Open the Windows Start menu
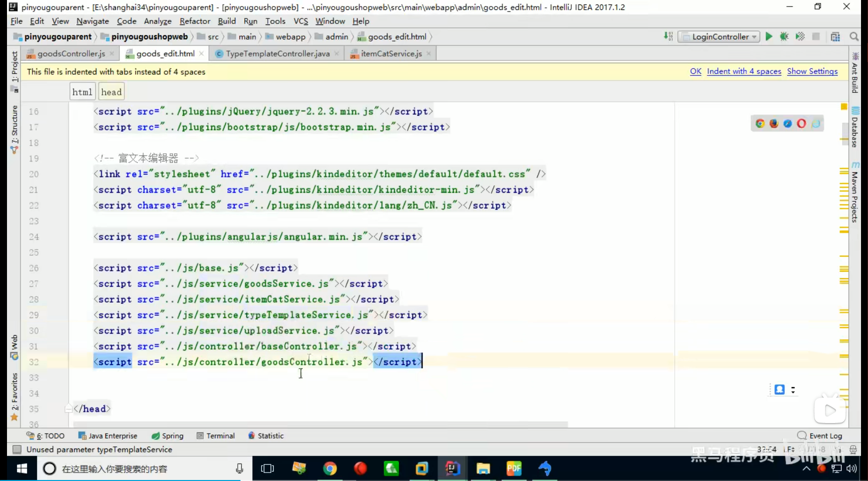Screen dimensions: 868x481 point(21,469)
